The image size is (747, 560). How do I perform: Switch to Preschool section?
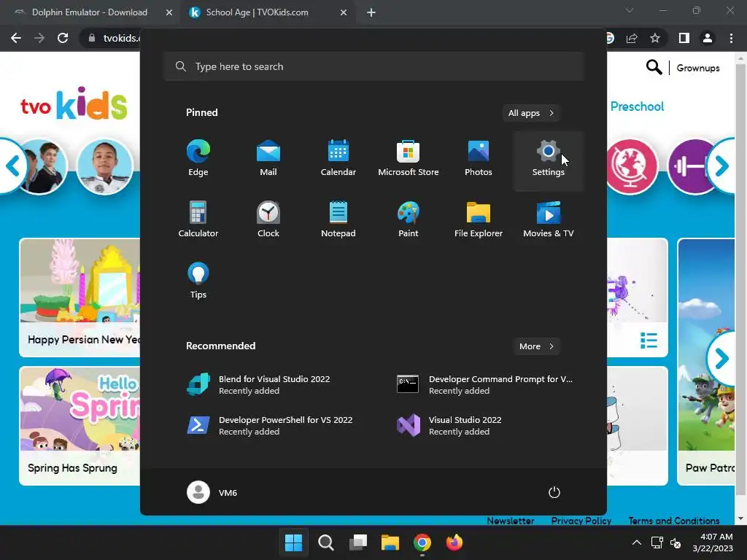637,106
